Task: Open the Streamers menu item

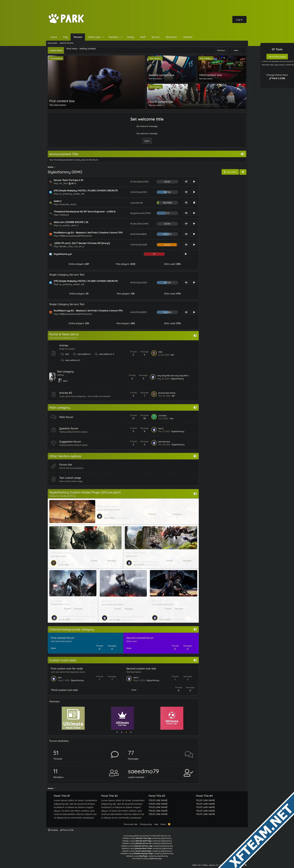Action: click(171, 37)
